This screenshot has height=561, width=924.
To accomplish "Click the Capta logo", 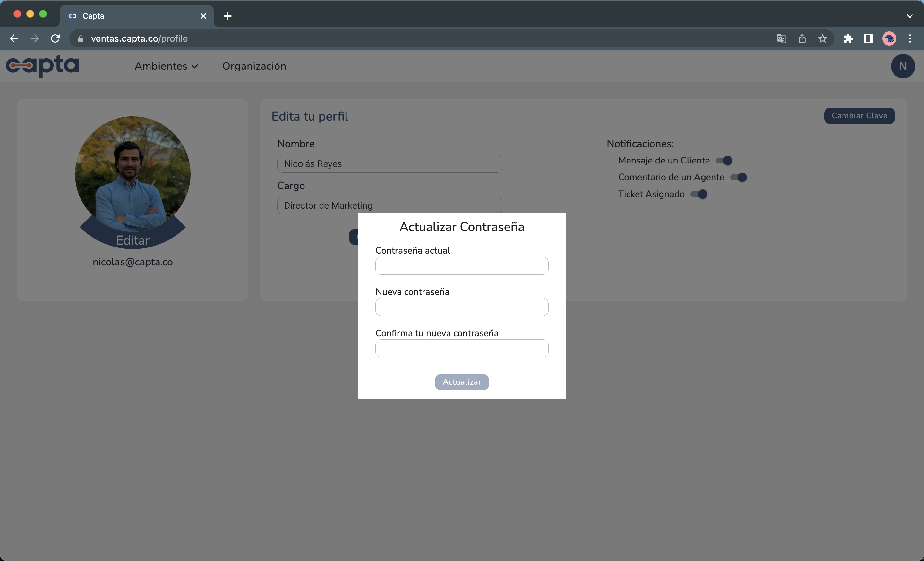I will tap(42, 66).
